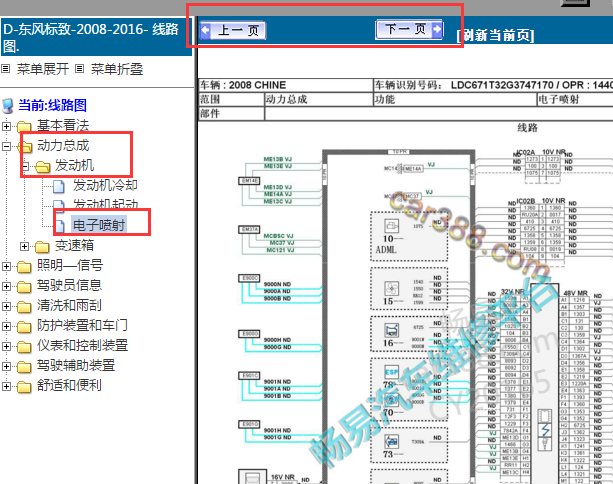
Task: Select the 防护装置和车门 folder label
Action: pos(82,325)
